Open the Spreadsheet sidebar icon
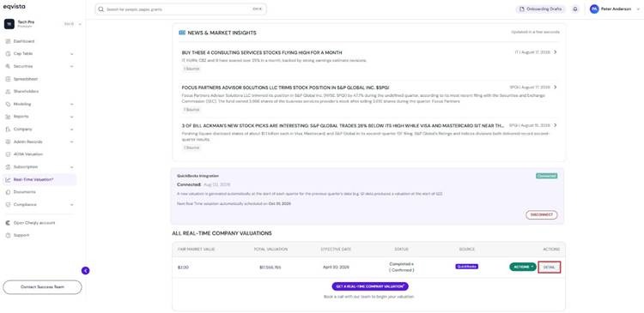 coord(9,79)
